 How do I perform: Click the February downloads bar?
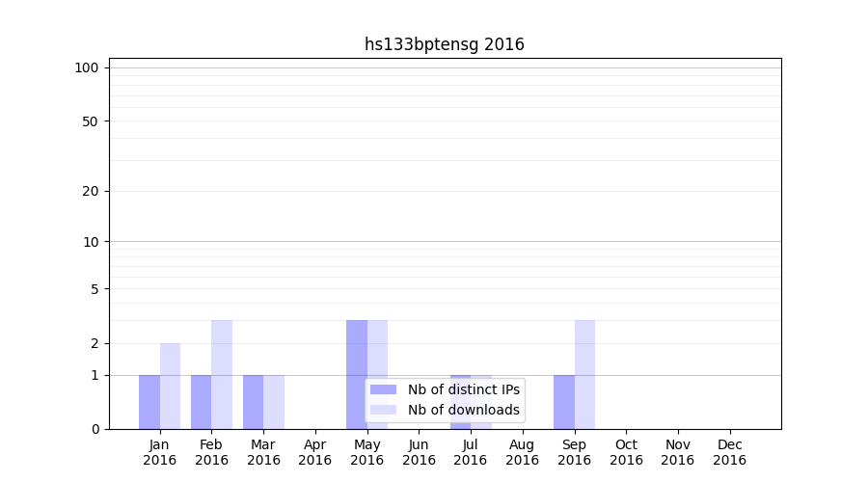[x=222, y=374]
